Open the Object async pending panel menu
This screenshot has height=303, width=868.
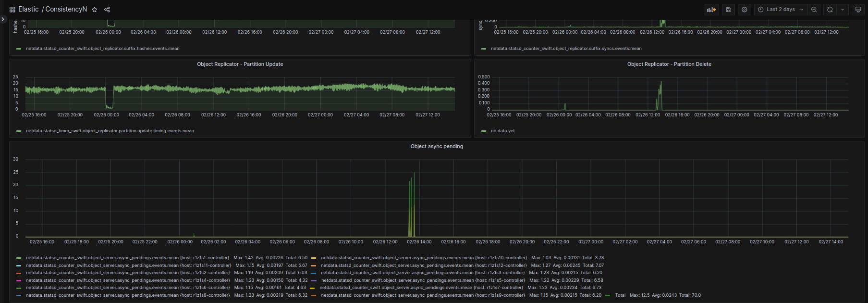[x=436, y=146]
